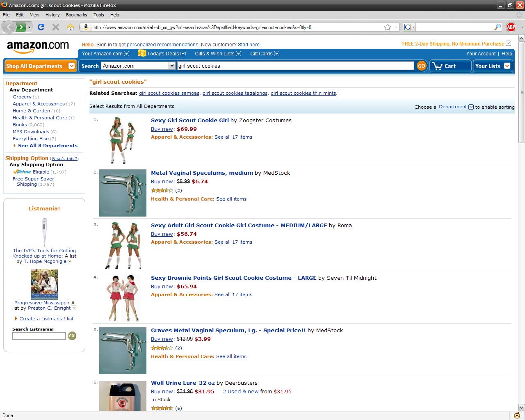Viewport: 525px width, 420px height.
Task: Click the browser search magnifier icon
Action: pos(498,27)
